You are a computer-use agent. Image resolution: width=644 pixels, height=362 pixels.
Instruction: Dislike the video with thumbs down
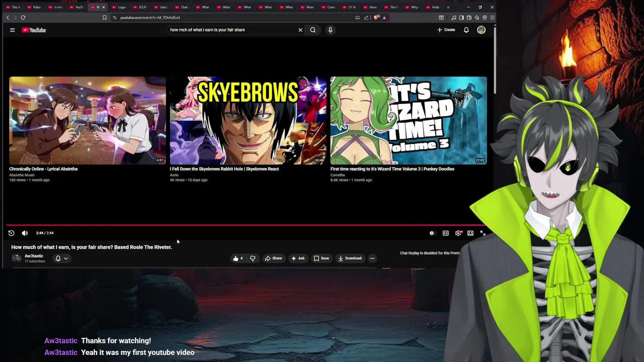click(253, 258)
